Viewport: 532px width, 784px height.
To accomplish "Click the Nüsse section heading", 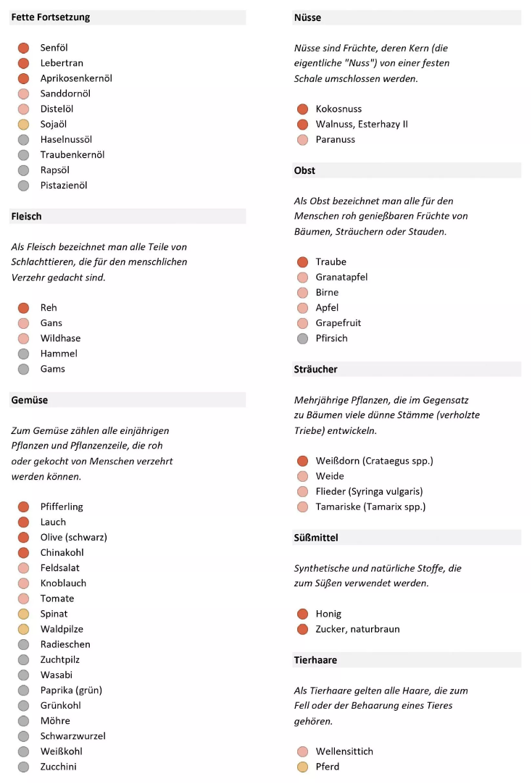I will (307, 17).
